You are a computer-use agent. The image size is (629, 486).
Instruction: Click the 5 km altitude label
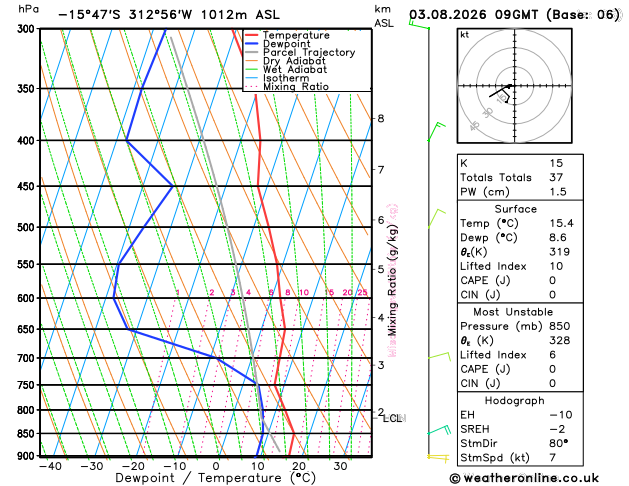[x=381, y=269]
